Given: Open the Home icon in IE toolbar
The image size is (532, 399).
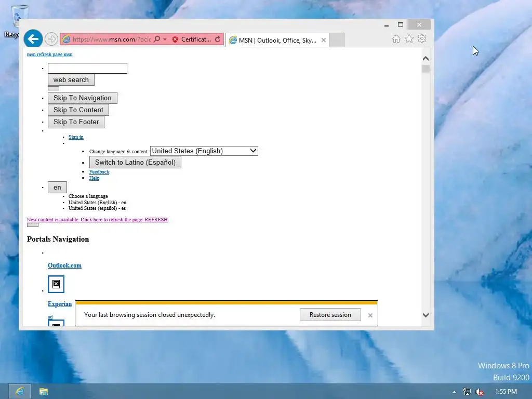Looking at the screenshot, I should click(396, 38).
